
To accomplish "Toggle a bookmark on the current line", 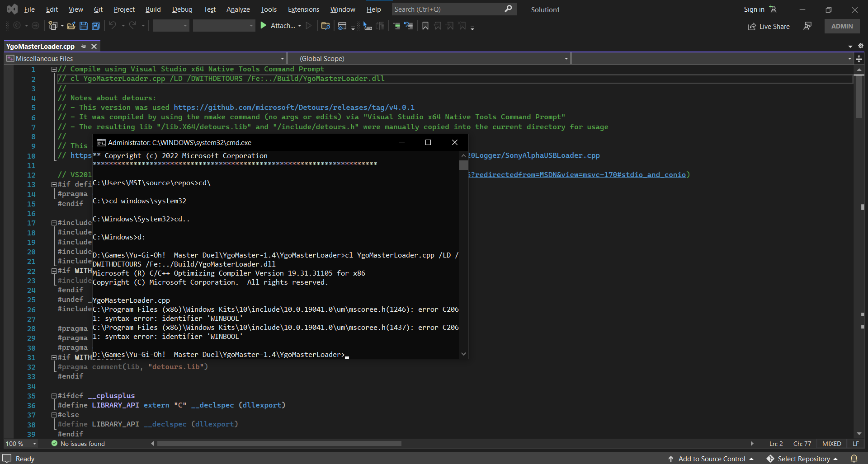I will pos(425,26).
